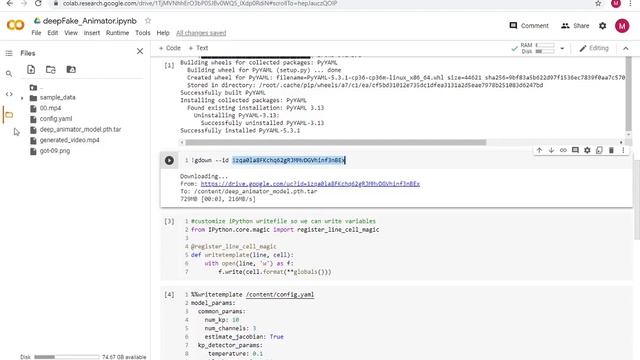640x360 pixels.
Task: Select cell 3 execution indicator
Action: coord(169,221)
